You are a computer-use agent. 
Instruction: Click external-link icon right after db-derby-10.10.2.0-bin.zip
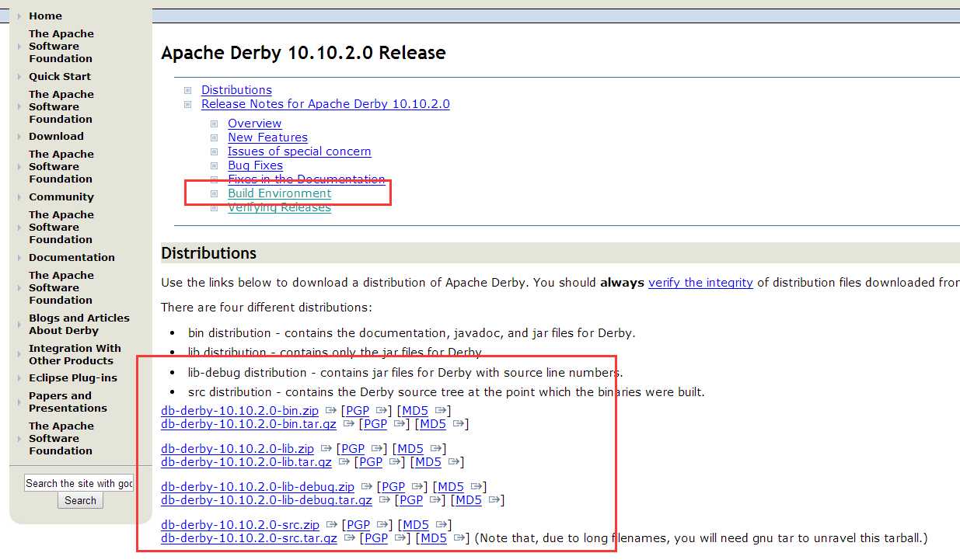(x=331, y=410)
